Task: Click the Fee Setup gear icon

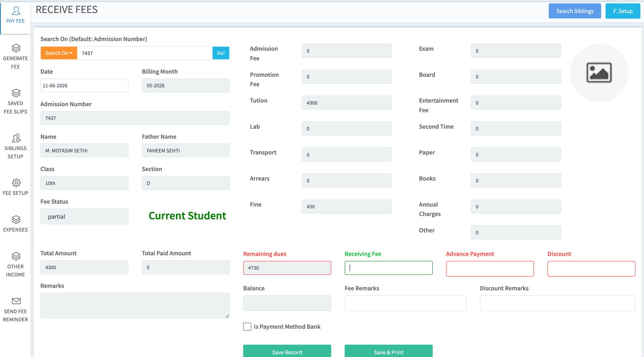Action: [x=16, y=183]
